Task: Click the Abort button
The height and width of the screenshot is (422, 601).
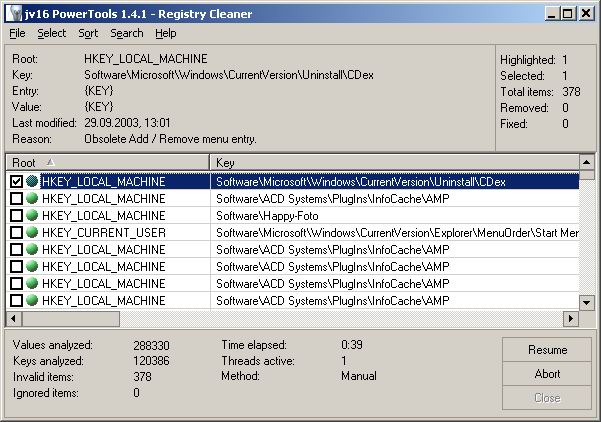Action: coord(547,374)
